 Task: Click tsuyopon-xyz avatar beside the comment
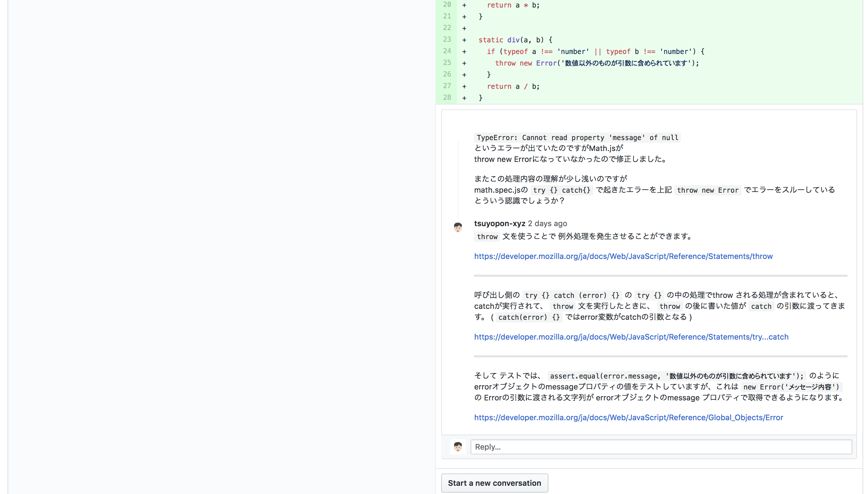pyautogui.click(x=458, y=227)
